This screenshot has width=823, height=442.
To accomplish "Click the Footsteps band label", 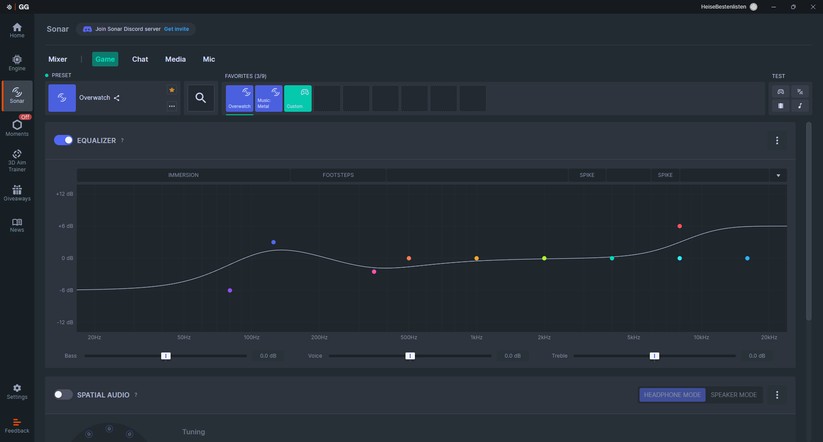I will [338, 175].
